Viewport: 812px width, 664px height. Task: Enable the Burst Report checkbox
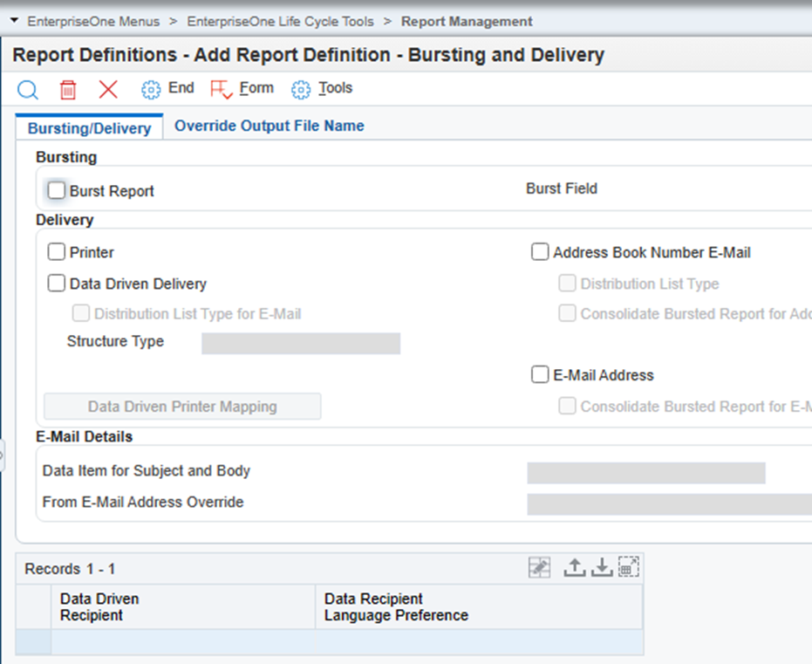57,190
